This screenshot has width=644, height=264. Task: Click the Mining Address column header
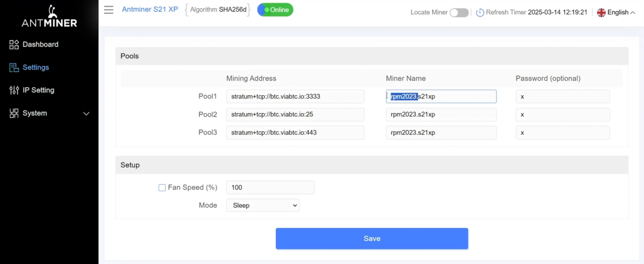[x=251, y=78]
